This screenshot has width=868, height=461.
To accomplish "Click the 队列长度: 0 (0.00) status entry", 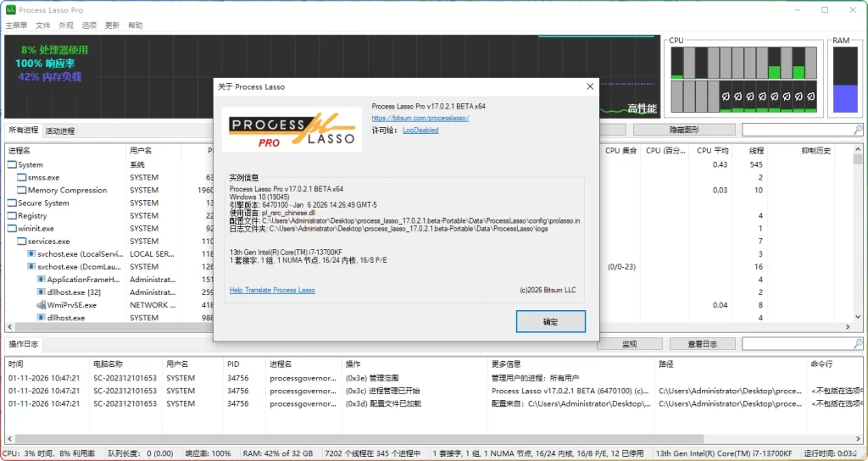I will (x=141, y=453).
